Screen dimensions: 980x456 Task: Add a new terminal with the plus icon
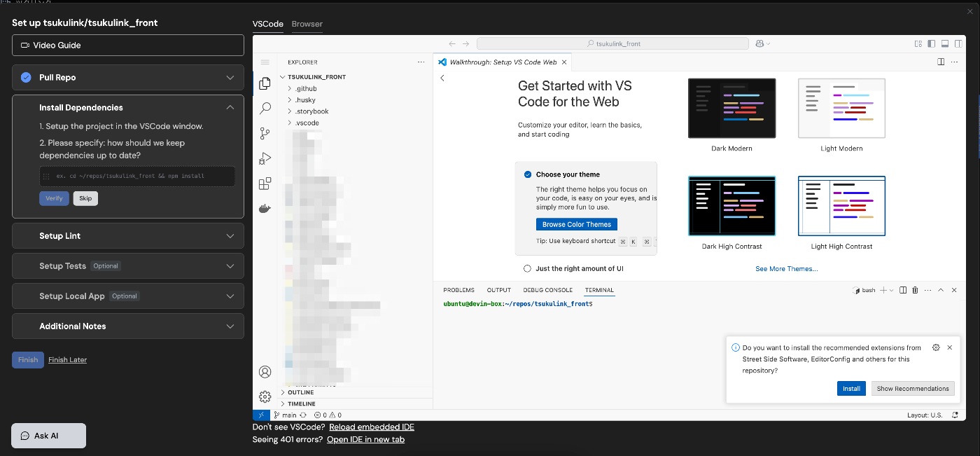coord(883,290)
